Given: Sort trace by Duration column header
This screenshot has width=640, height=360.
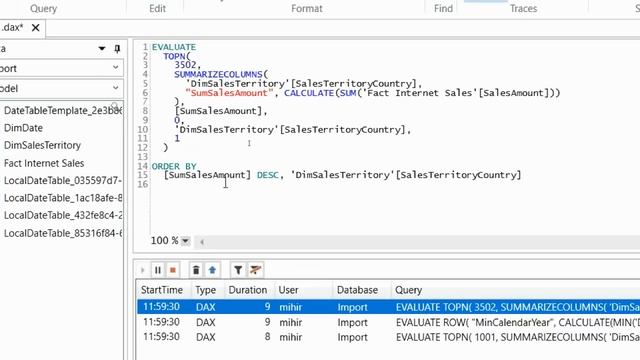Looking at the screenshot, I should [248, 290].
